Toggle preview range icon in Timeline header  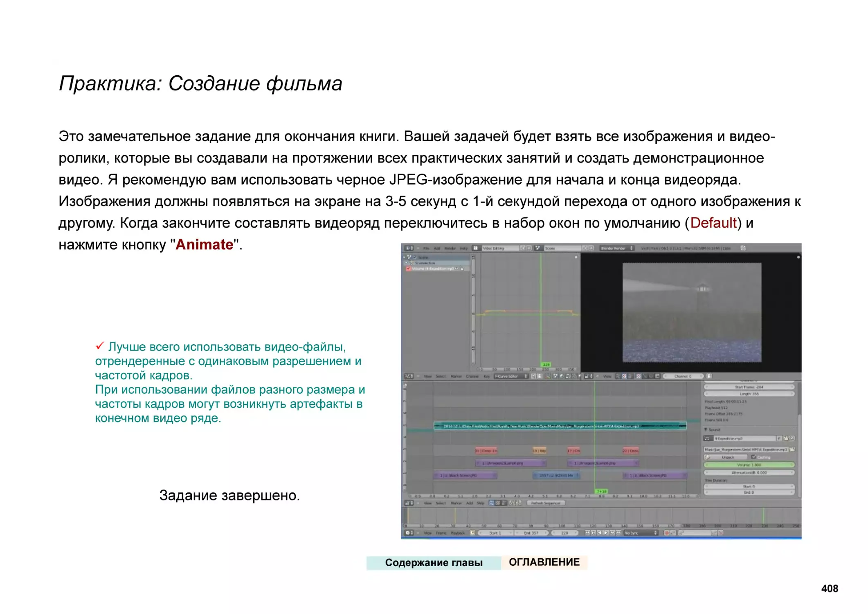tap(473, 533)
